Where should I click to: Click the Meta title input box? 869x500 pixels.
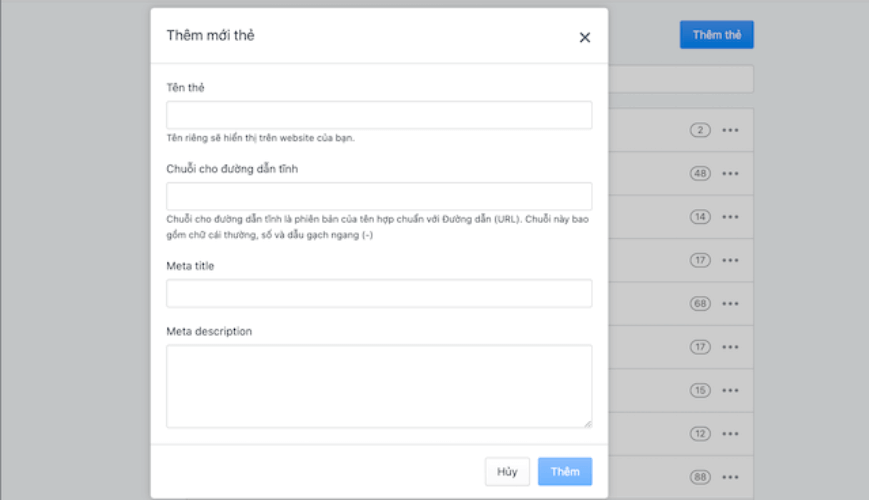point(379,293)
